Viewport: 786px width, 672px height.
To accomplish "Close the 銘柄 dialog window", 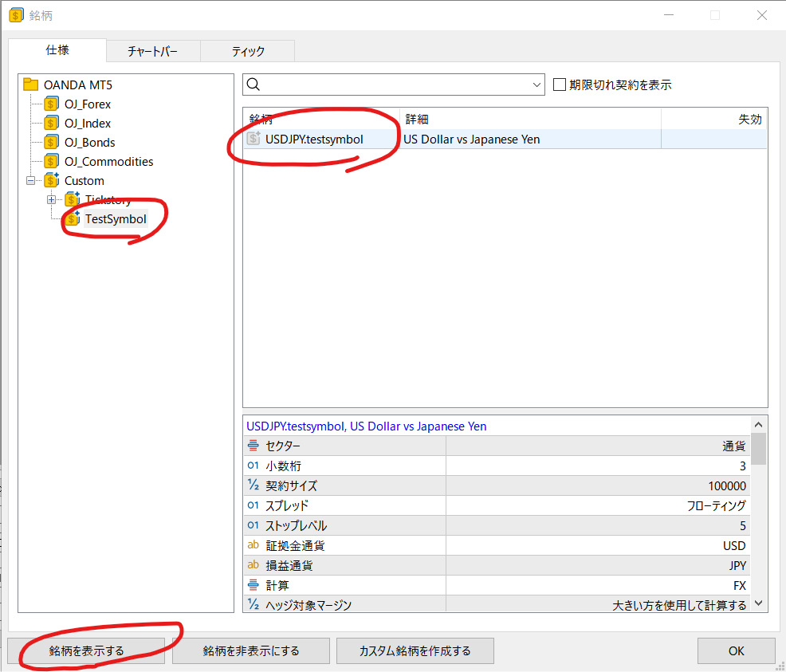I will coord(761,15).
